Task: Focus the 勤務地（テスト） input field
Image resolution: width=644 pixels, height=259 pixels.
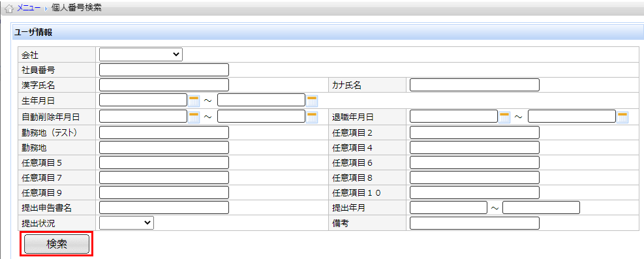Action: pos(164,132)
